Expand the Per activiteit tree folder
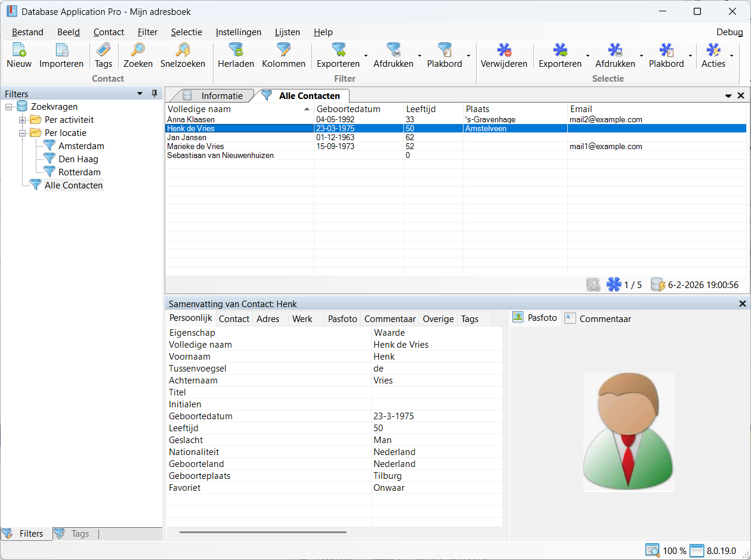The width and height of the screenshot is (751, 560). [x=23, y=120]
